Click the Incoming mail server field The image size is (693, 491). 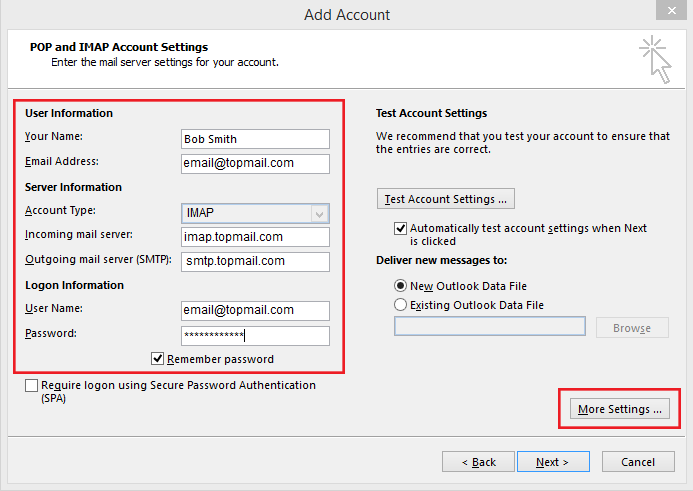click(255, 237)
